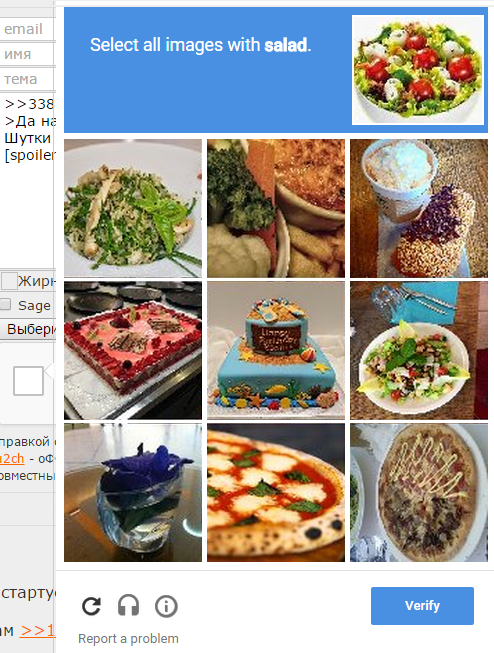
Task: Click the Verify button
Action: tap(422, 606)
